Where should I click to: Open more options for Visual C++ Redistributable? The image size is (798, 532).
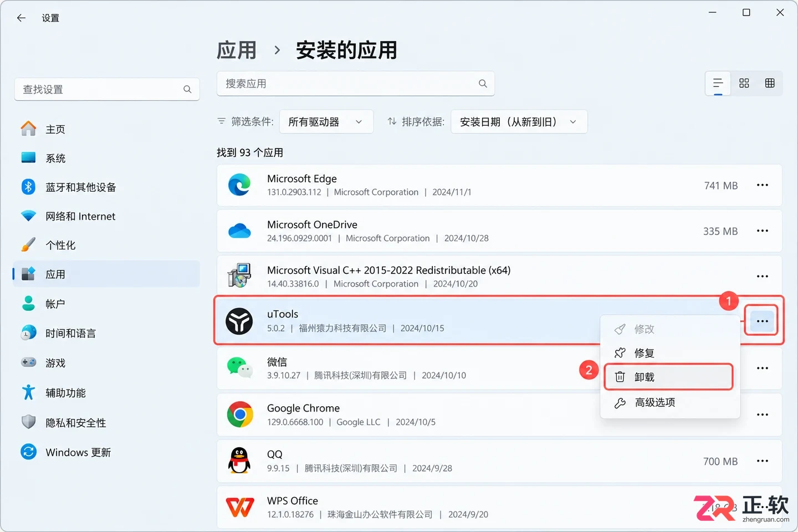[x=763, y=276]
